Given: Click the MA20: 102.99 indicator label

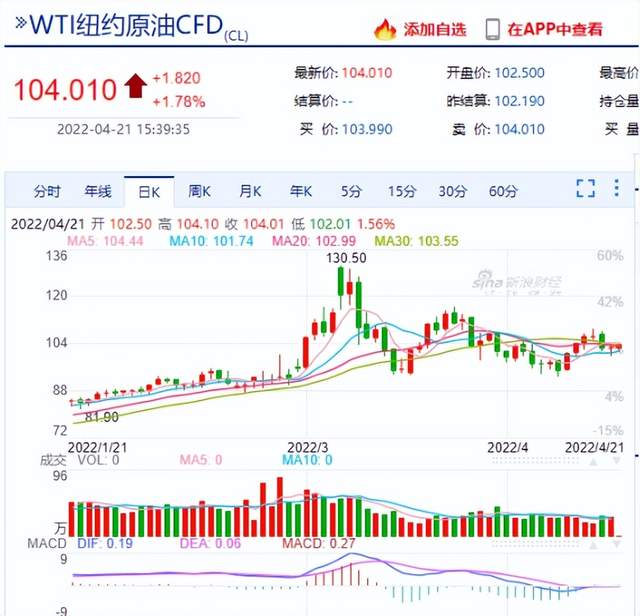Looking at the screenshot, I should pyautogui.click(x=314, y=241).
